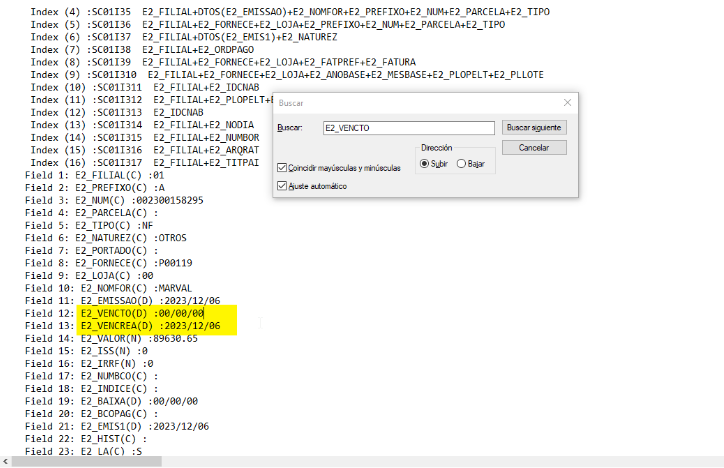Click line Index (8) :SC01I39
The image size is (724, 468).
coord(223,62)
